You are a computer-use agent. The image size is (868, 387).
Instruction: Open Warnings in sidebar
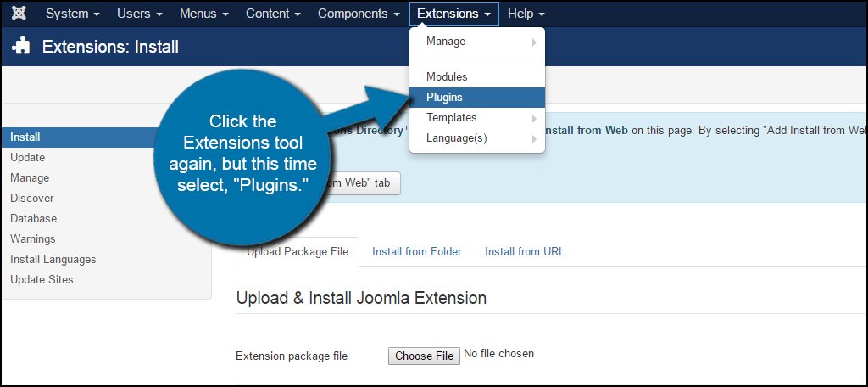click(x=33, y=239)
